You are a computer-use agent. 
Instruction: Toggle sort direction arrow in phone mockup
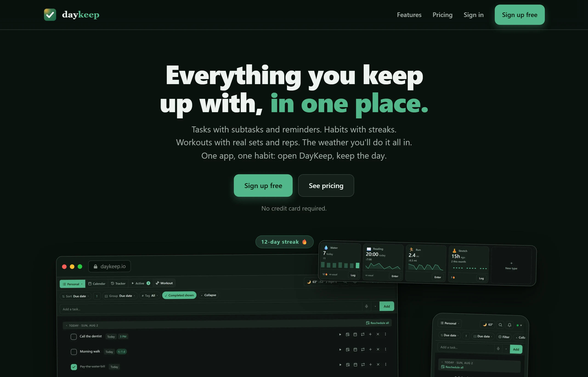(x=466, y=336)
